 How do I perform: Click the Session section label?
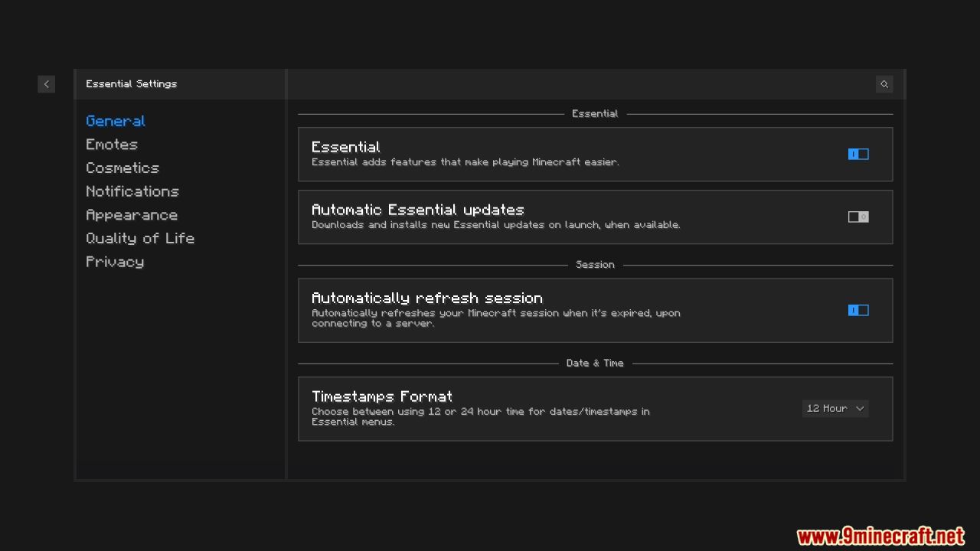[x=595, y=265]
